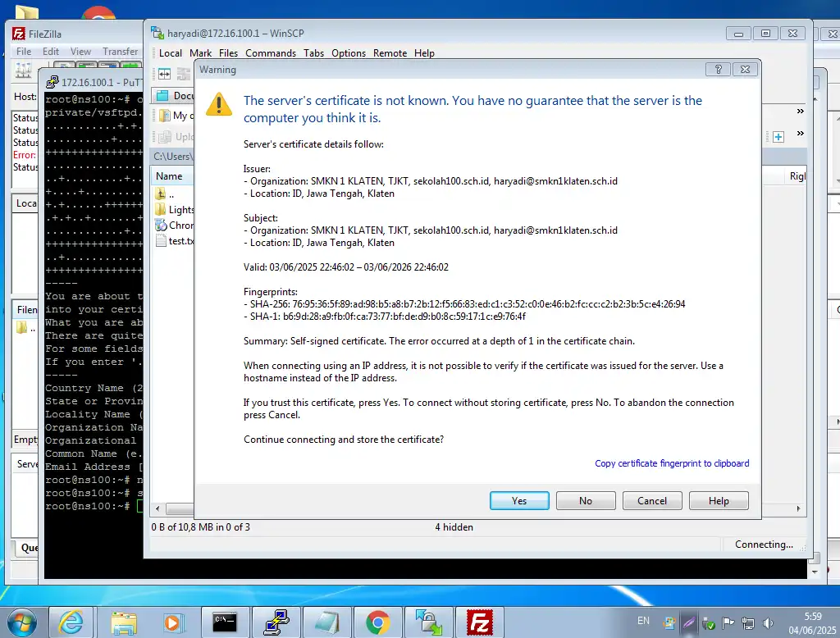The width and height of the screenshot is (840, 638).
Task: Click the WinSCP synchronize panels toolbar icon
Action: [x=164, y=74]
